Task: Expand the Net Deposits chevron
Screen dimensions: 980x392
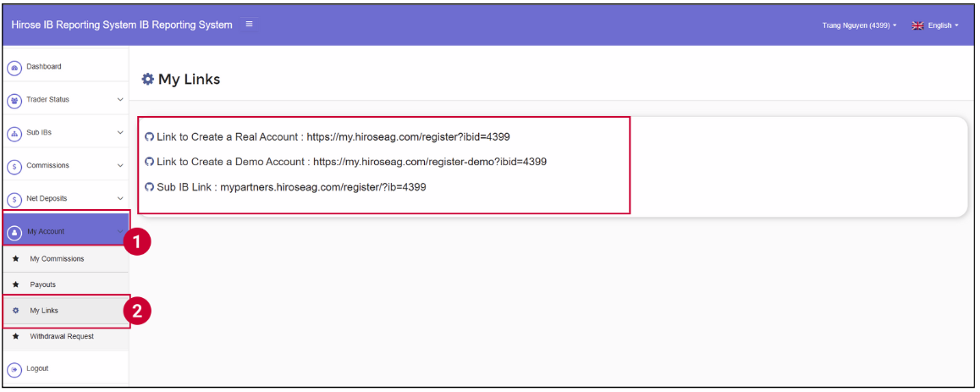Action: [119, 199]
